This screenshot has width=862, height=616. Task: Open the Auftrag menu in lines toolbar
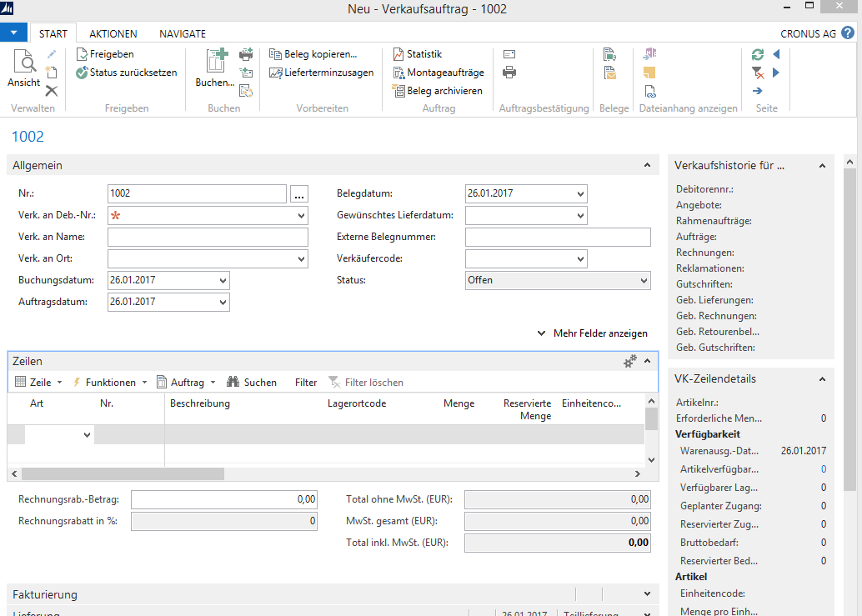point(187,382)
